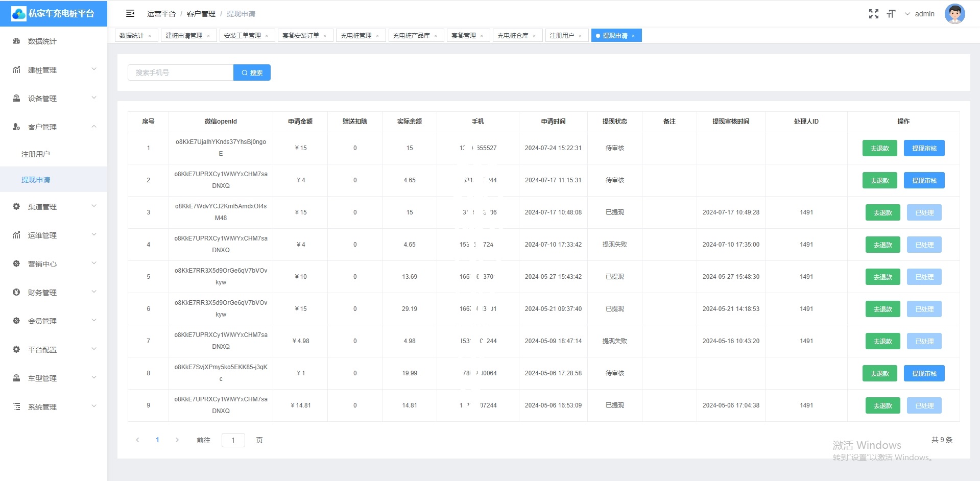Click the 会员管理 icon in the sidebar

pyautogui.click(x=16, y=321)
